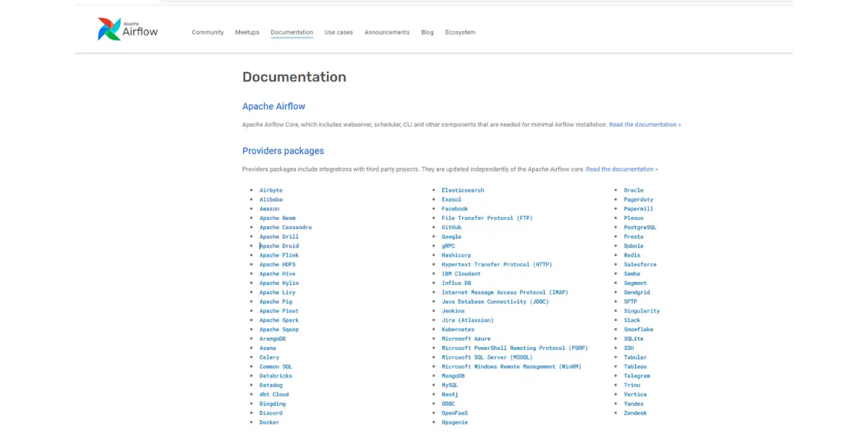
Task: Open Microsoft SQL Server (MSSQL) link
Action: coord(488,357)
